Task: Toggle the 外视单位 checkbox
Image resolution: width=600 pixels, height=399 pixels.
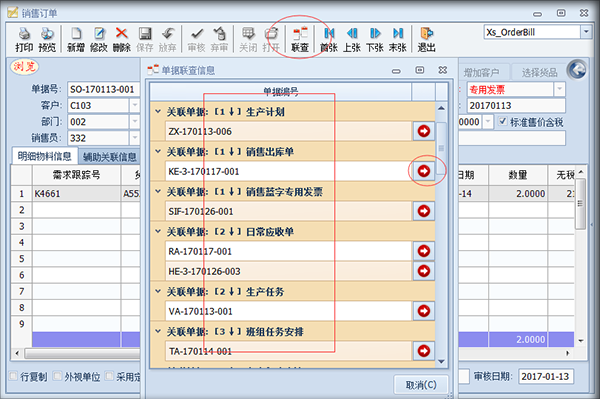Action: pyautogui.click(x=57, y=376)
